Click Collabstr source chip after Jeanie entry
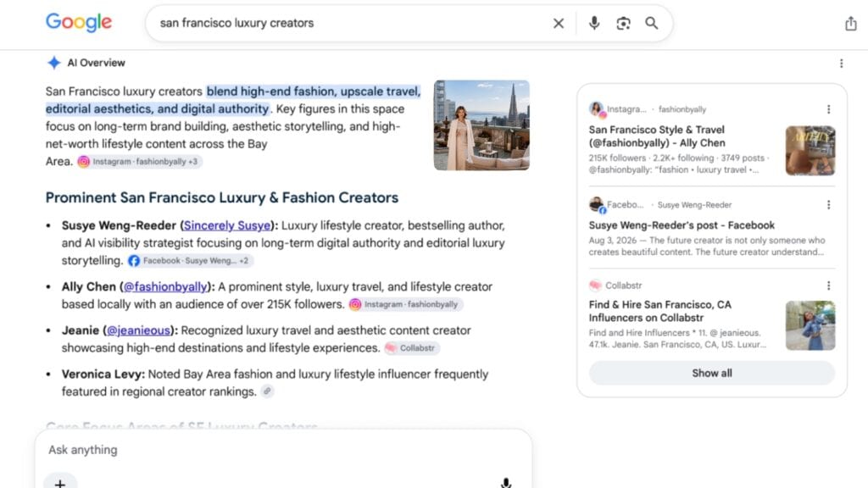The height and width of the screenshot is (488, 868). coord(412,348)
